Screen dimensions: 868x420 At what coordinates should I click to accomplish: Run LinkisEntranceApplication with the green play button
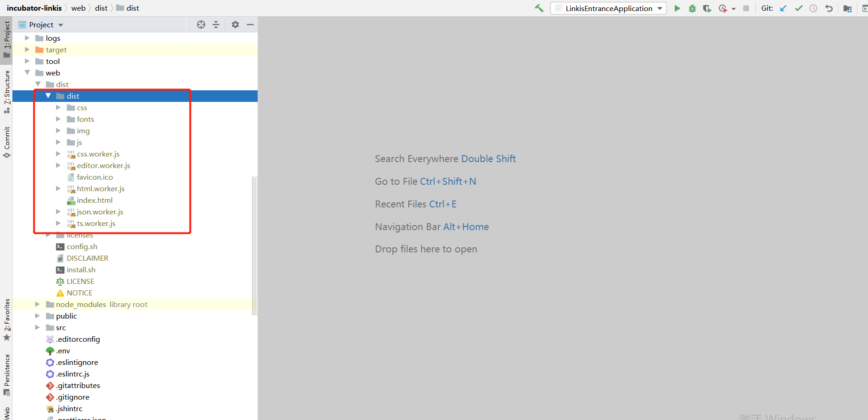click(x=677, y=8)
